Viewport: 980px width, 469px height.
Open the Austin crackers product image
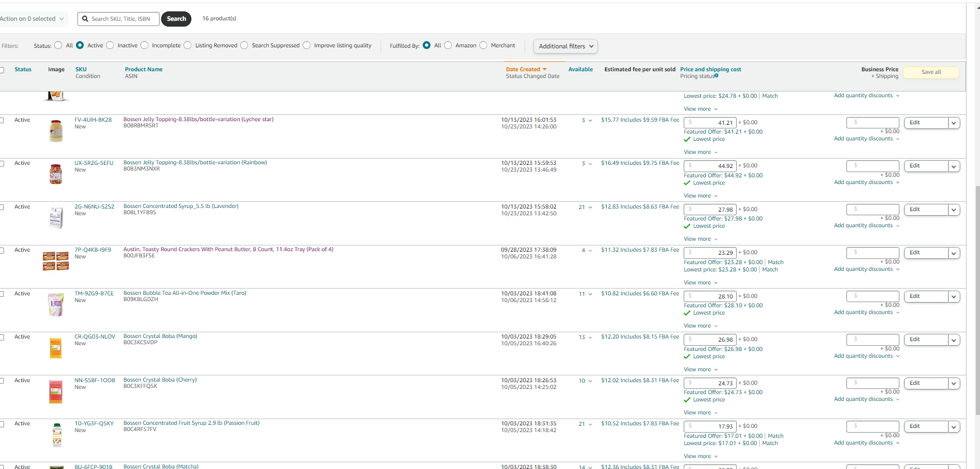coord(56,261)
